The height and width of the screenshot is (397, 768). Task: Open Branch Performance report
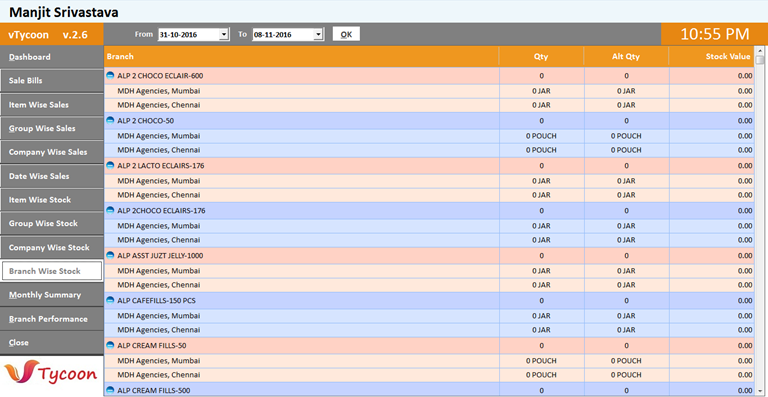pyautogui.click(x=51, y=319)
